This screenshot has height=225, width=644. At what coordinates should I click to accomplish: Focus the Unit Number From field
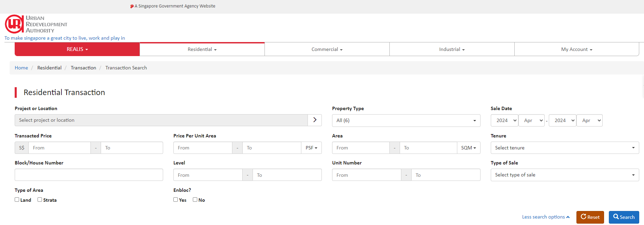[367, 175]
